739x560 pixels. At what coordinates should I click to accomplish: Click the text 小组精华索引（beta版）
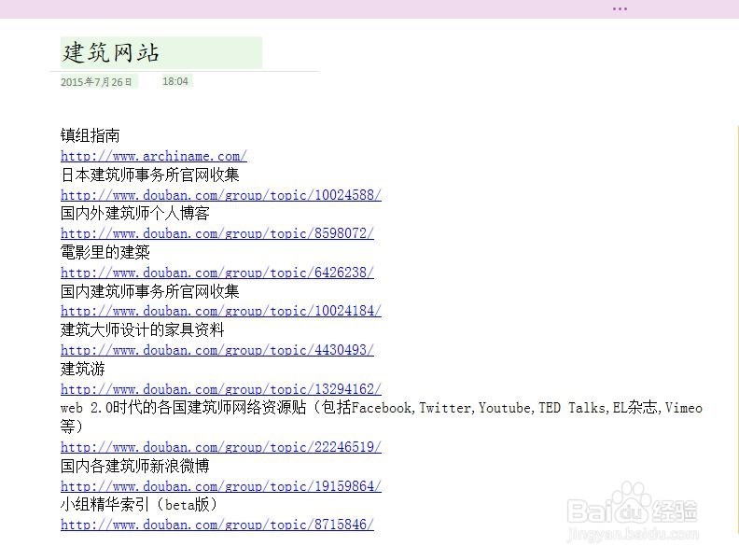click(x=139, y=505)
